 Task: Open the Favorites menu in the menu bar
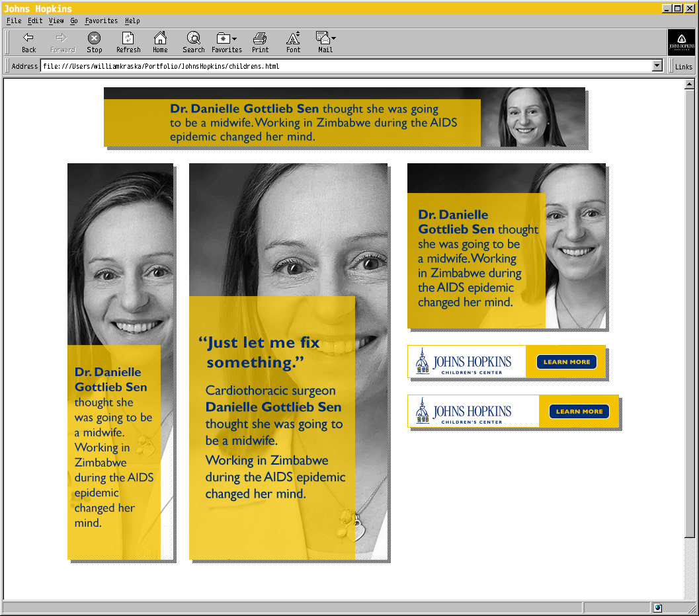coord(101,20)
